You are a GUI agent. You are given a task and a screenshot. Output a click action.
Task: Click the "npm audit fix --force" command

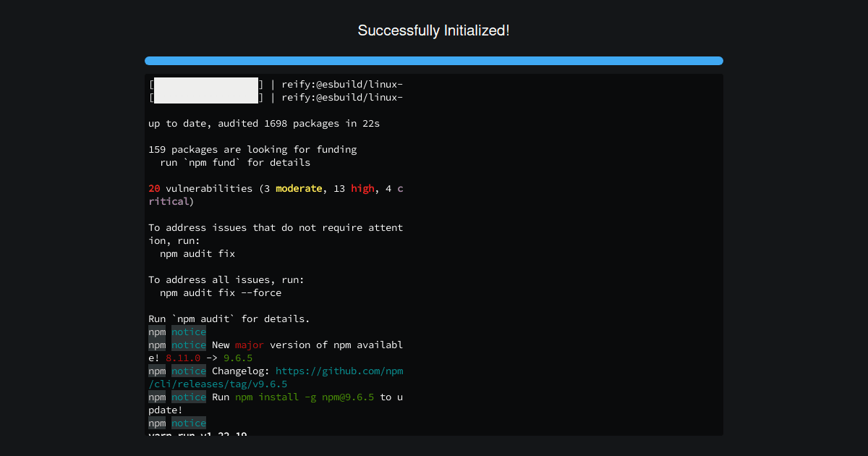click(213, 292)
